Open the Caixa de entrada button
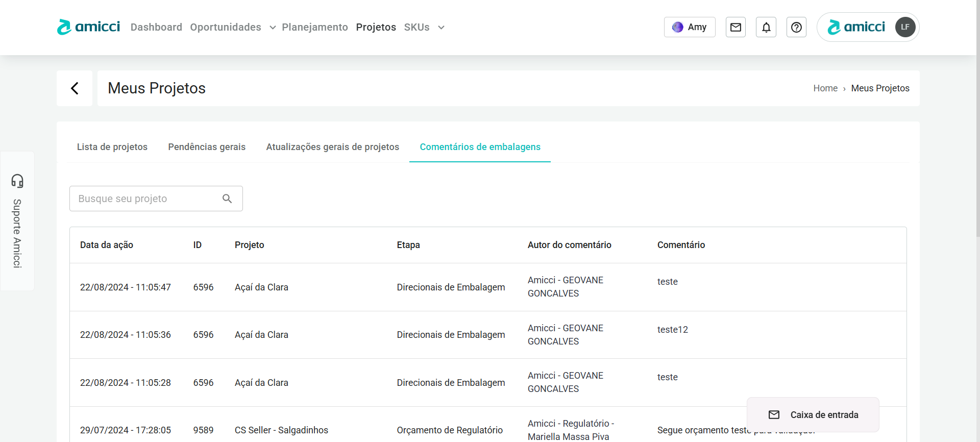The height and width of the screenshot is (442, 980). (813, 415)
